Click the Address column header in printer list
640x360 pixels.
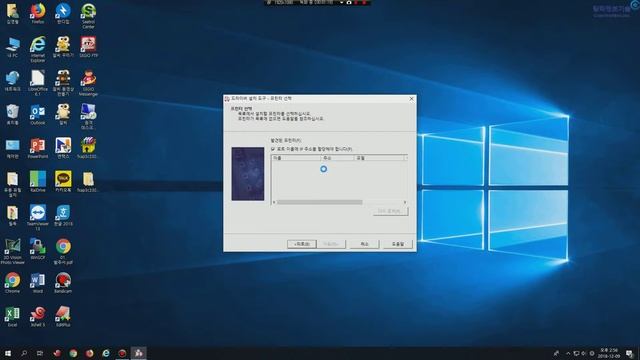pyautogui.click(x=337, y=158)
